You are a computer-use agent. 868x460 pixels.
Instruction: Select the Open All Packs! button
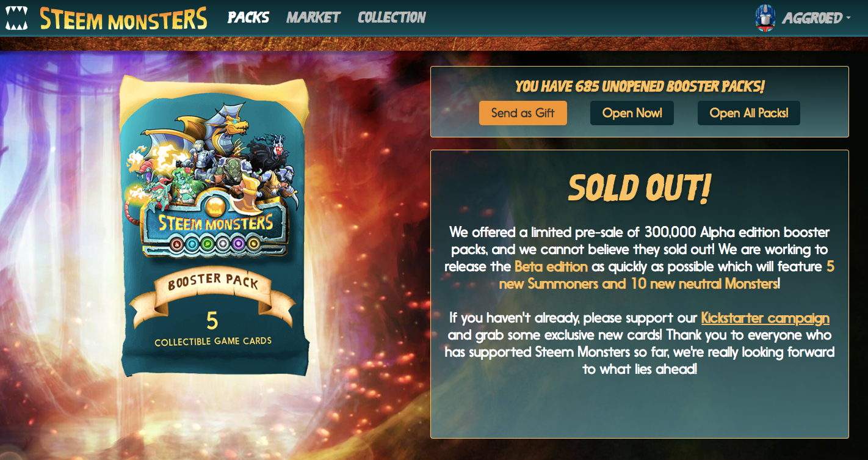pyautogui.click(x=749, y=113)
